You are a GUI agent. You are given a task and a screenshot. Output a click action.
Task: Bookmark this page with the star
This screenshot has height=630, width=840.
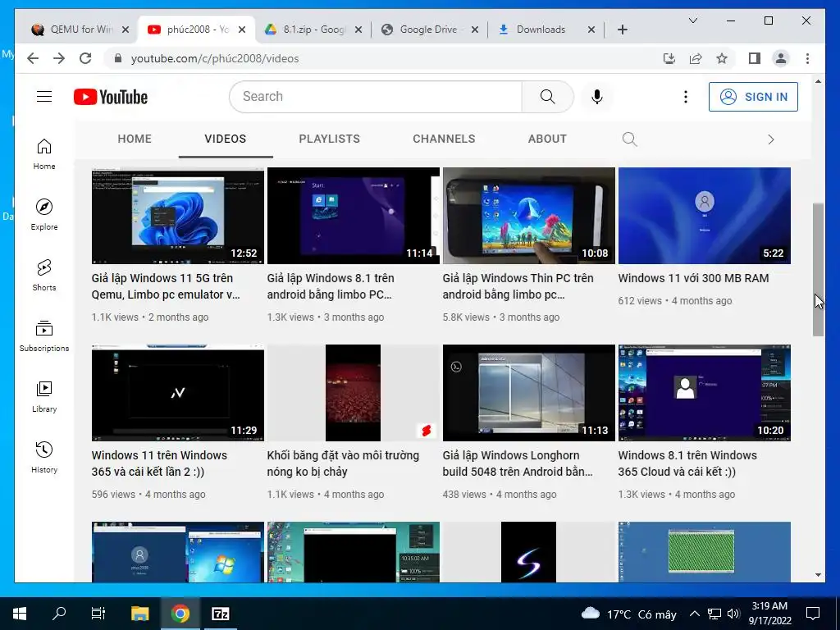722,58
